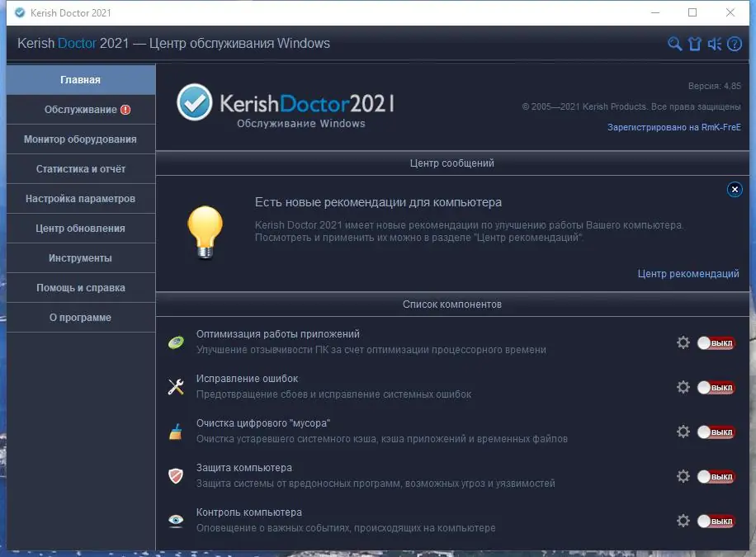Click the Оптимизация работы приложений title
Viewport: 756px width, 557px height.
277,333
